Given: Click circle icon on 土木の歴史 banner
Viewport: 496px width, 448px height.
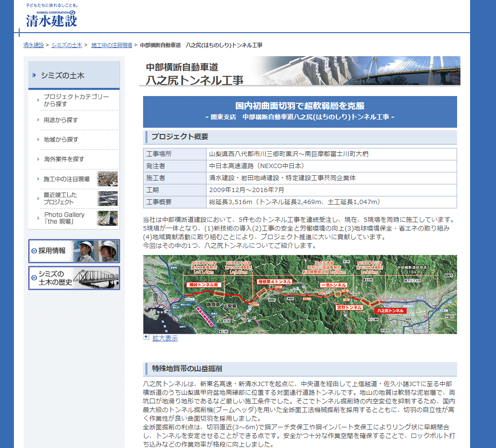Looking at the screenshot, I should 34,278.
